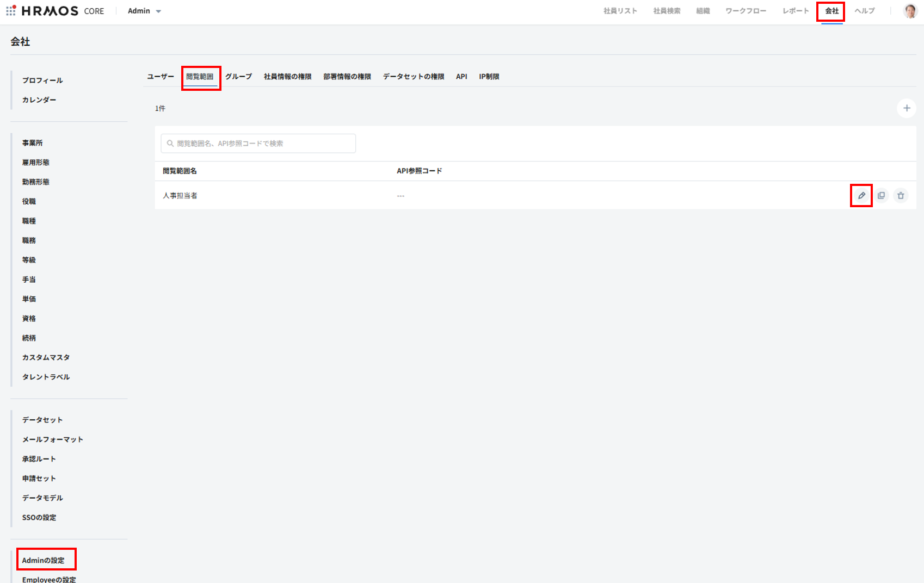
Task: Open Adminの設定 in the sidebar
Action: click(44, 560)
